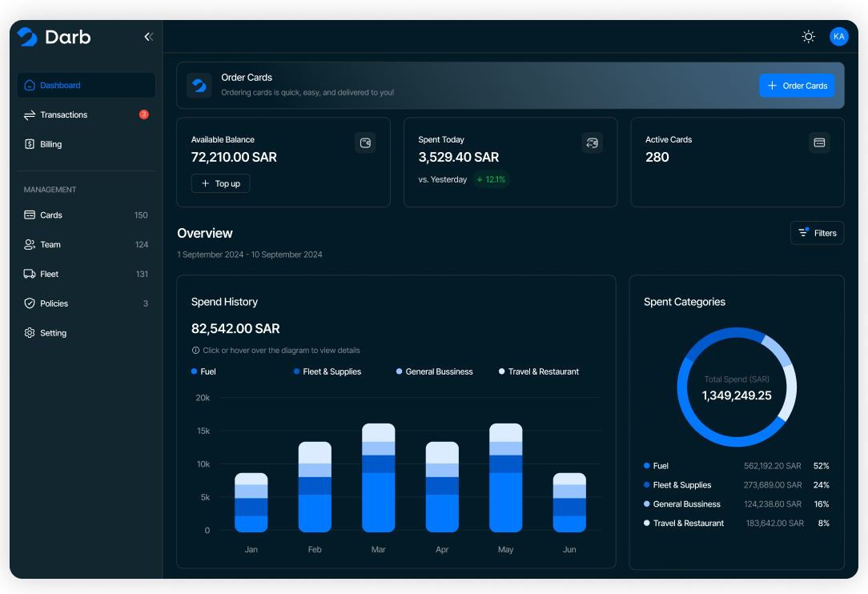The image size is (868, 594).
Task: Click the Top up button
Action: pos(220,184)
